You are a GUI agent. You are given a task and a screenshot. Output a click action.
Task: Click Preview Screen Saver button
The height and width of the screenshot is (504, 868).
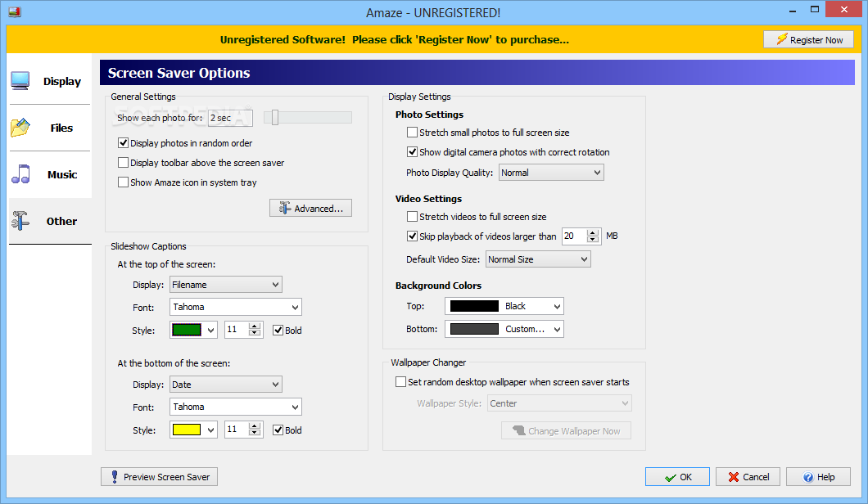[160, 477]
